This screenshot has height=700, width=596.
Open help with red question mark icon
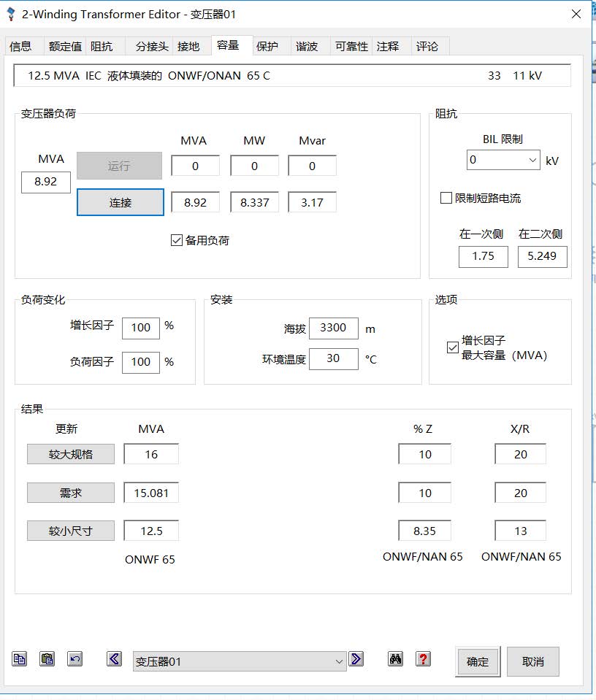(x=423, y=659)
